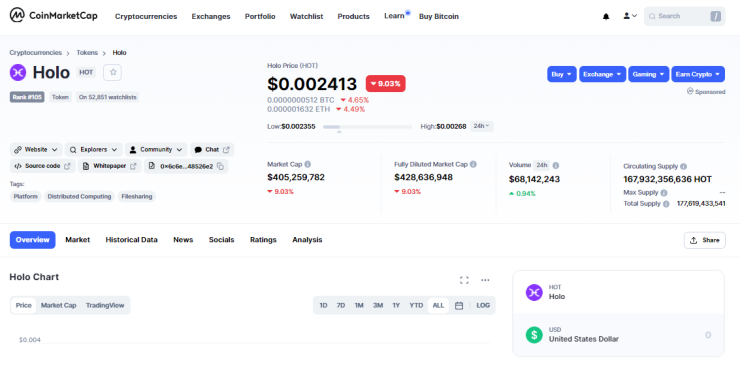740x365 pixels.
Task: Switch to the Ratings tab
Action: click(263, 240)
